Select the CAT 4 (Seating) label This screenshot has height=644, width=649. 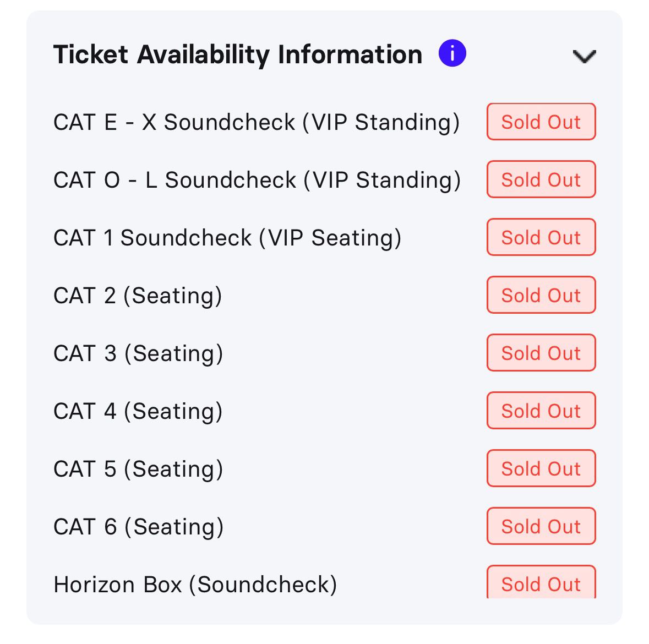[x=138, y=411]
